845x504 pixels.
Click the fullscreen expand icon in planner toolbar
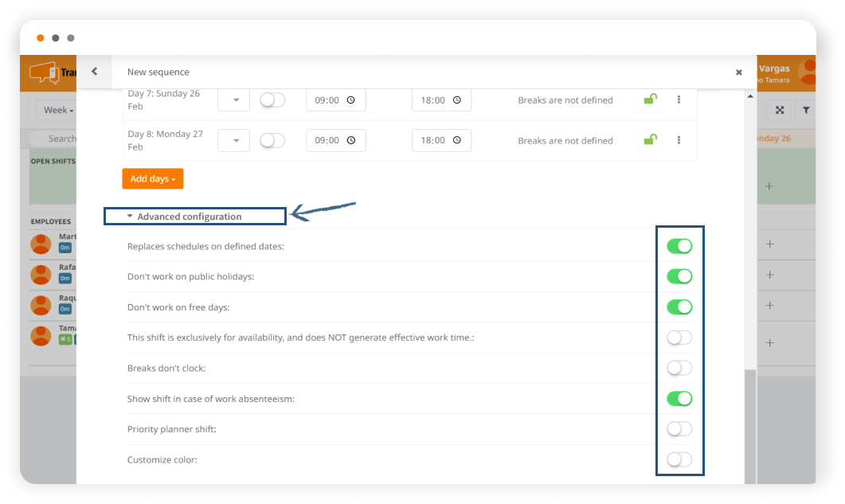(x=780, y=110)
